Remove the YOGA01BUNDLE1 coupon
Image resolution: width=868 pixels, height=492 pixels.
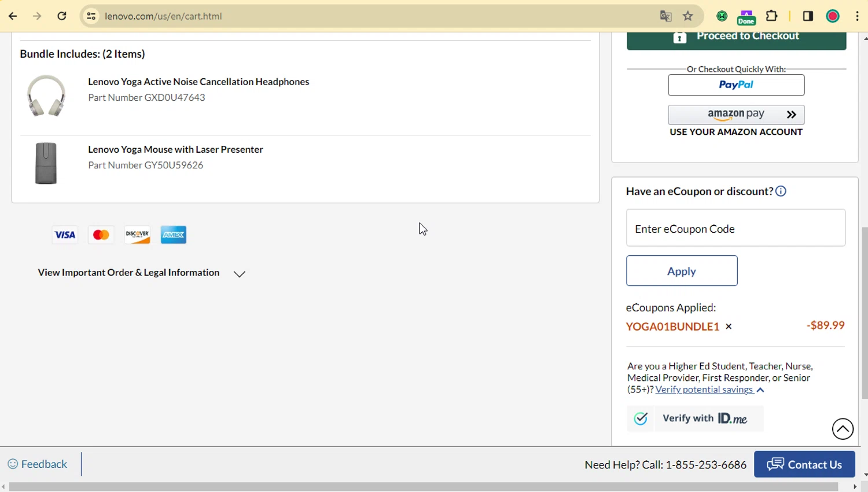point(729,326)
